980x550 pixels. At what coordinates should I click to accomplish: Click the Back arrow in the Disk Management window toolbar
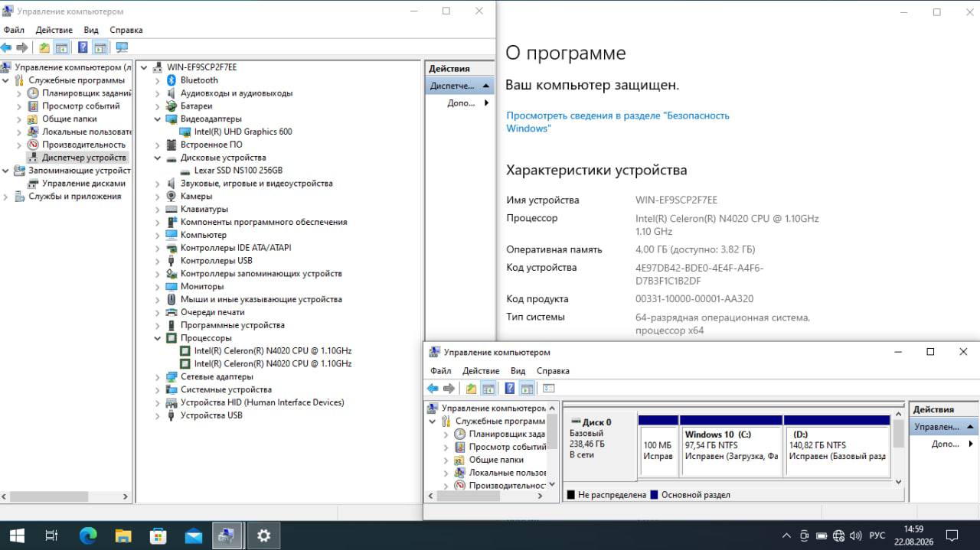pyautogui.click(x=433, y=389)
